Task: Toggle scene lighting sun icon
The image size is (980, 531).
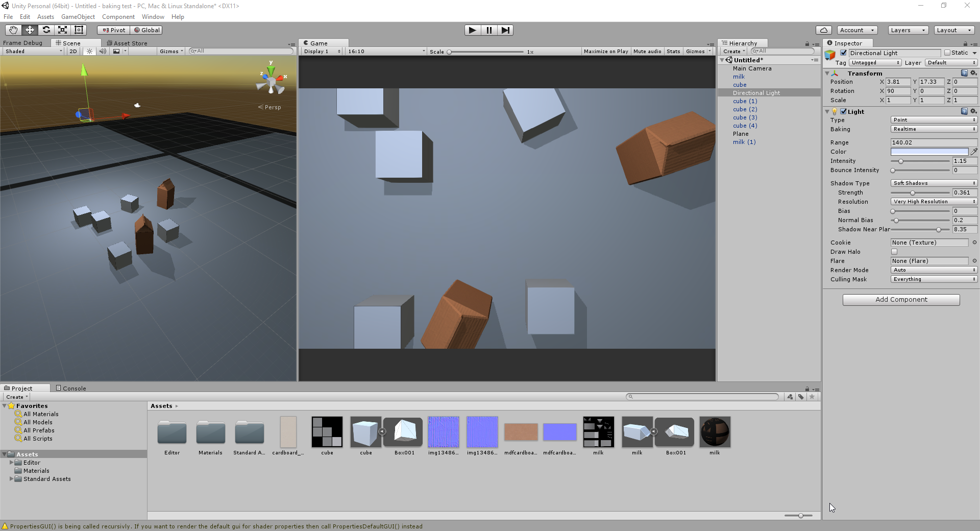Action: point(90,51)
